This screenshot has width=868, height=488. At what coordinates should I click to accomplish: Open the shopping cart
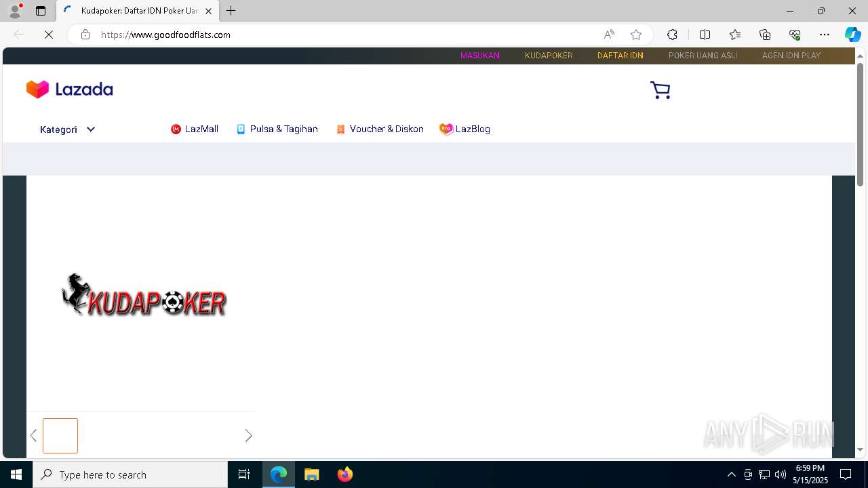(x=660, y=90)
